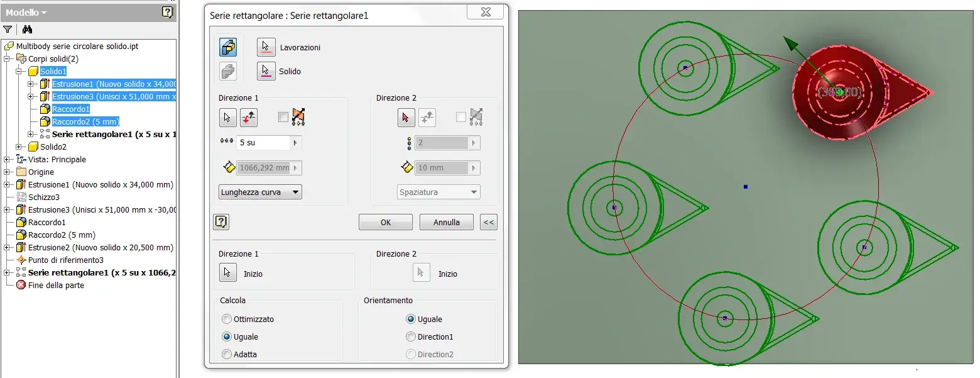This screenshot has height=378, width=980.
Task: Select the Adatta radio button
Action: (227, 354)
